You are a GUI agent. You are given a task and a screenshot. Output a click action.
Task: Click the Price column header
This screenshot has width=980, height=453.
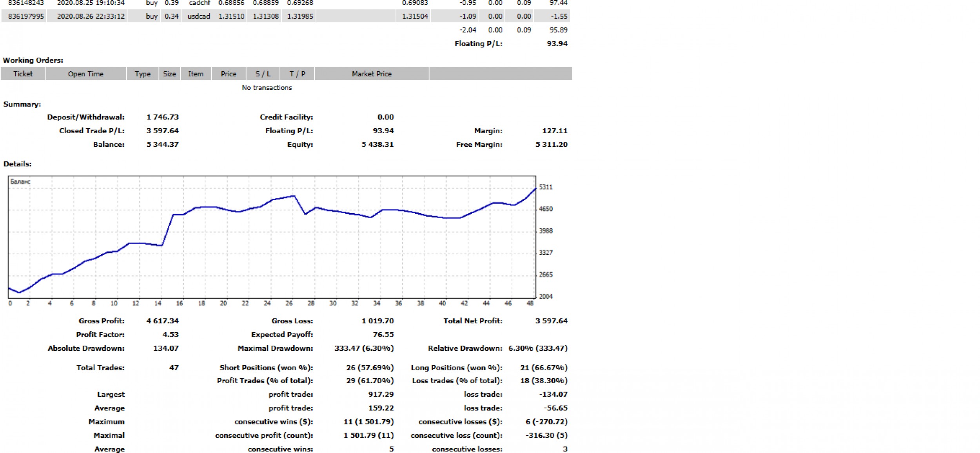(x=228, y=74)
